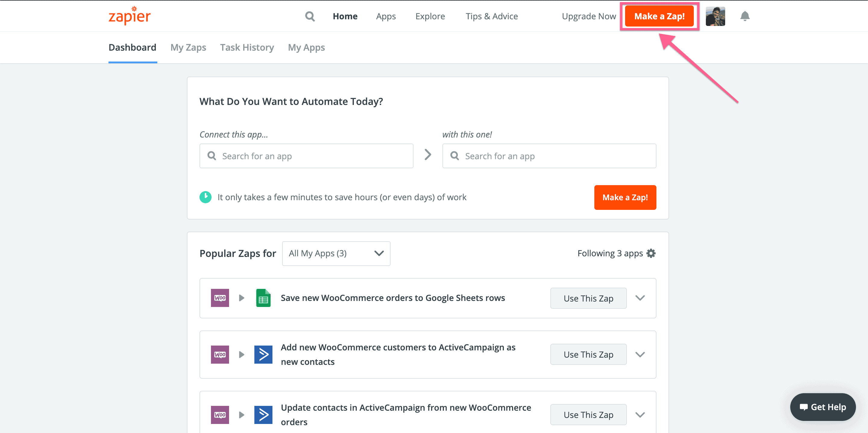Click the Zapier logo
Image resolution: width=868 pixels, height=433 pixels.
(x=129, y=15)
